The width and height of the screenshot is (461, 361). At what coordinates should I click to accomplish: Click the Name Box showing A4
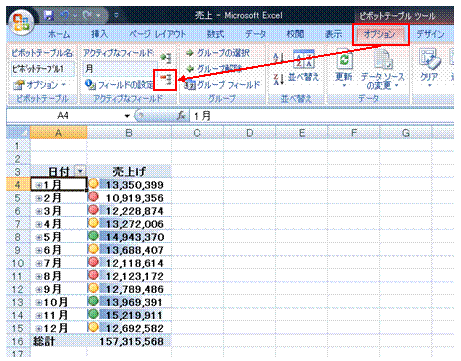click(x=63, y=116)
